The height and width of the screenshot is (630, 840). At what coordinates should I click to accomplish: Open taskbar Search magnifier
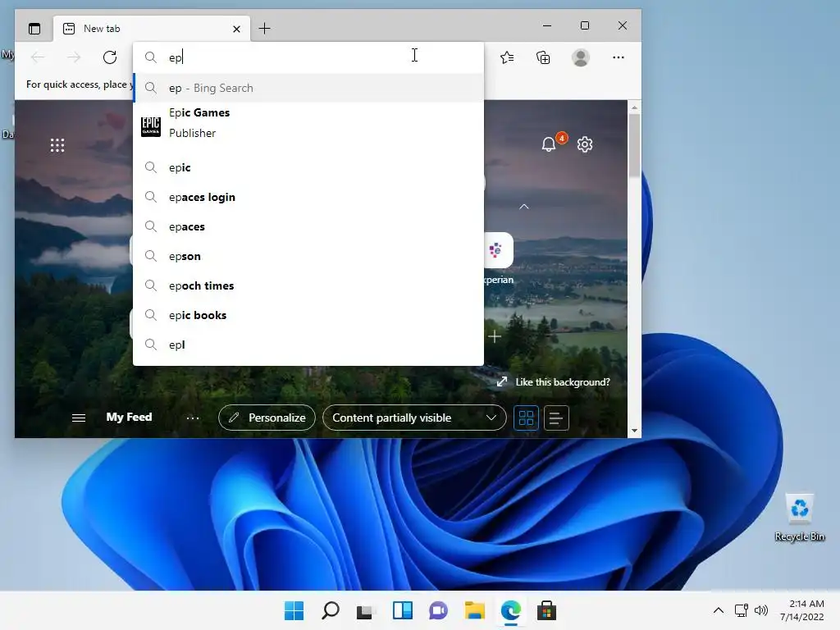coord(330,610)
